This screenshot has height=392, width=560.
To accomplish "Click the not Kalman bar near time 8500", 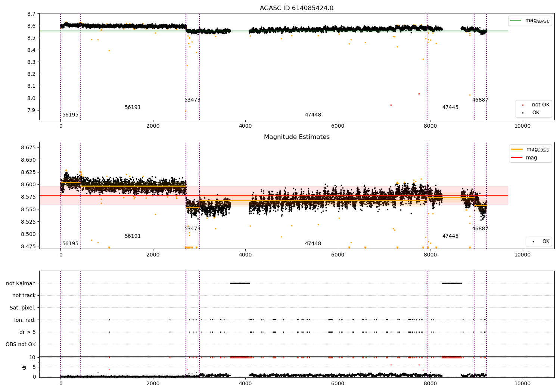I will (452, 283).
